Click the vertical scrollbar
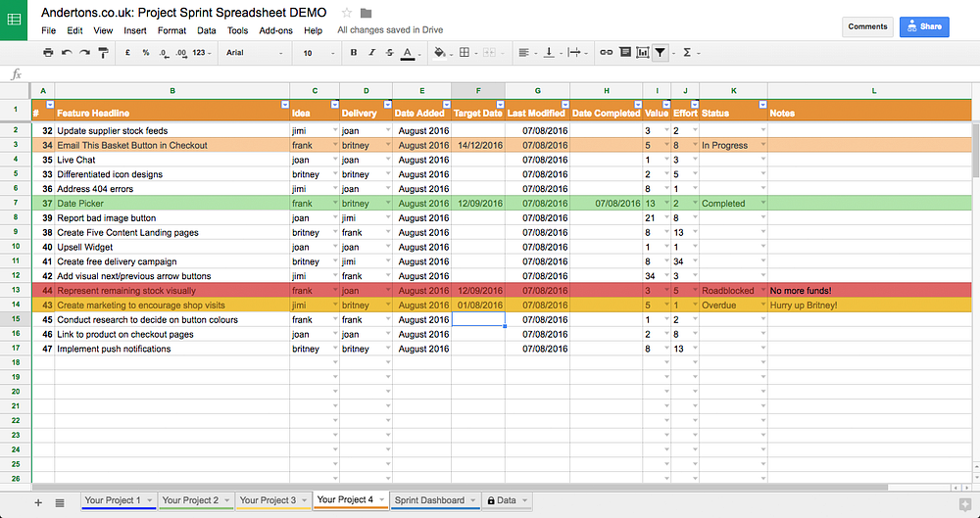 (976, 151)
